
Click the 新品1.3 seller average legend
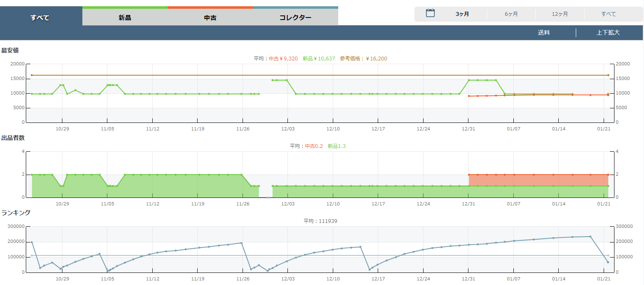click(x=337, y=146)
